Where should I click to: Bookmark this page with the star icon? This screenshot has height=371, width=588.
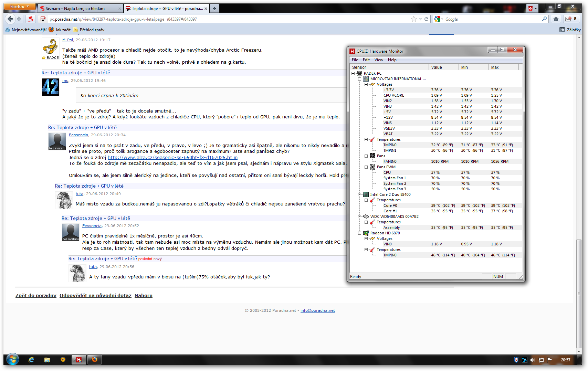tap(414, 19)
